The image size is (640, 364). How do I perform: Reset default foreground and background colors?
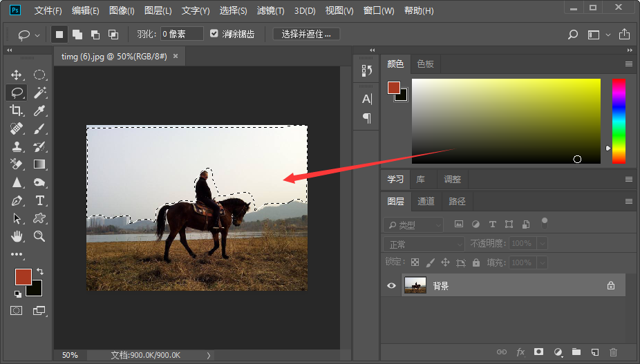click(x=17, y=294)
